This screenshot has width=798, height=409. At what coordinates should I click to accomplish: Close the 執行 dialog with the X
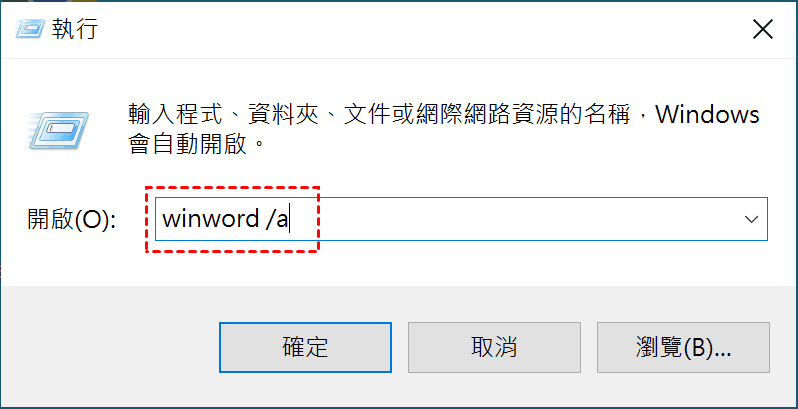click(762, 30)
